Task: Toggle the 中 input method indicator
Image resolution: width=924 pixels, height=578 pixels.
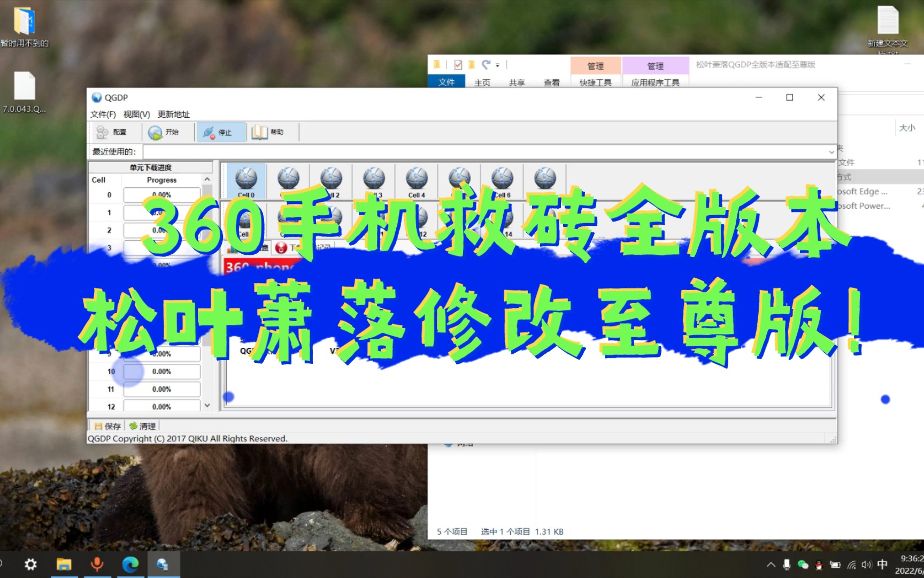Action: point(882,565)
